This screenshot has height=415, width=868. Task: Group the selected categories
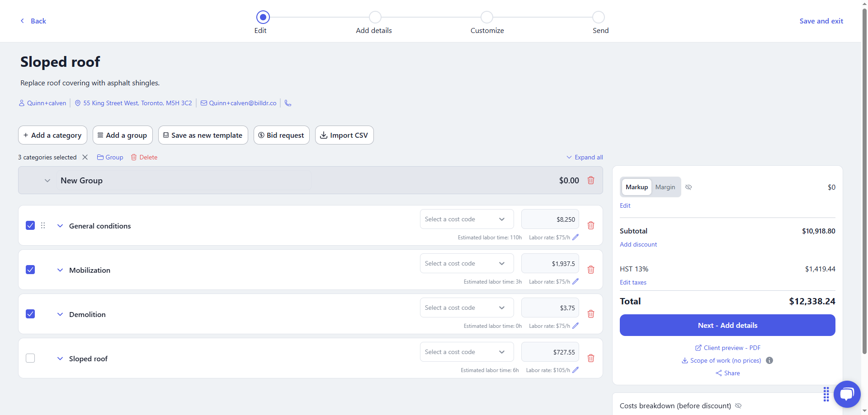110,157
